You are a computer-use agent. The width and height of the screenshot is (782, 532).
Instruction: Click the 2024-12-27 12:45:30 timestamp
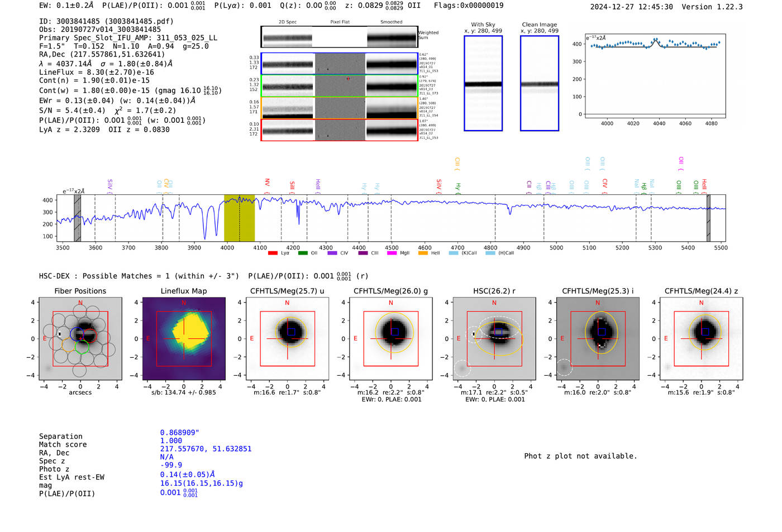pos(632,7)
